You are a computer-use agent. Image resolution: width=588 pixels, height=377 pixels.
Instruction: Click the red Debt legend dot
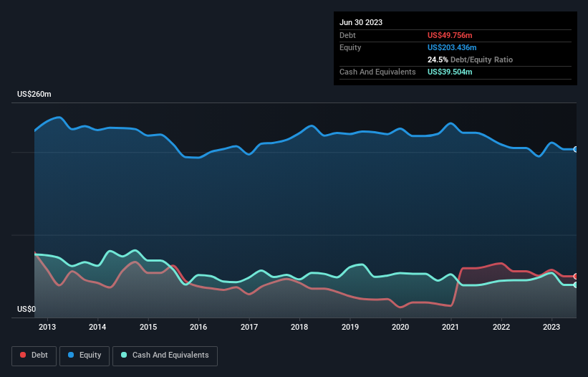pos(23,355)
